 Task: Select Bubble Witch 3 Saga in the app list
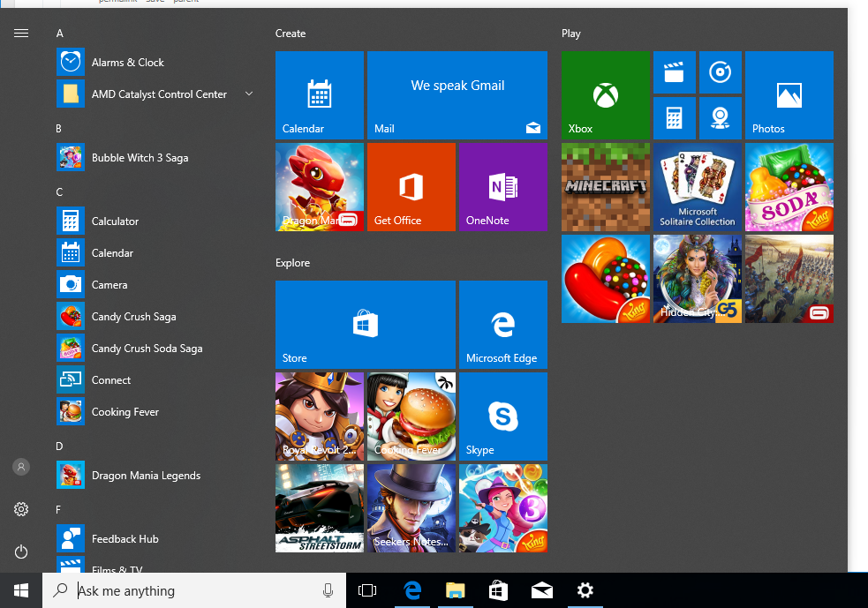coord(155,158)
